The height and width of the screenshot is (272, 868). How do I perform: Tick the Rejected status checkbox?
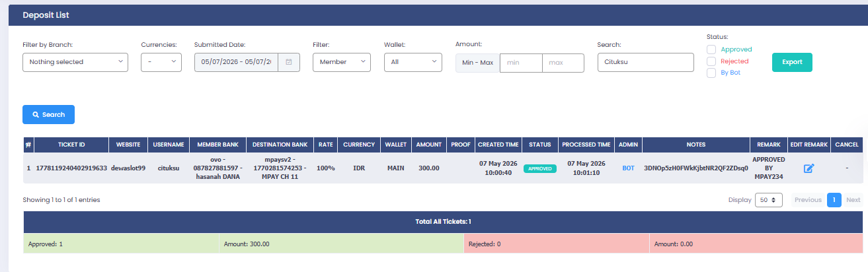click(x=711, y=61)
